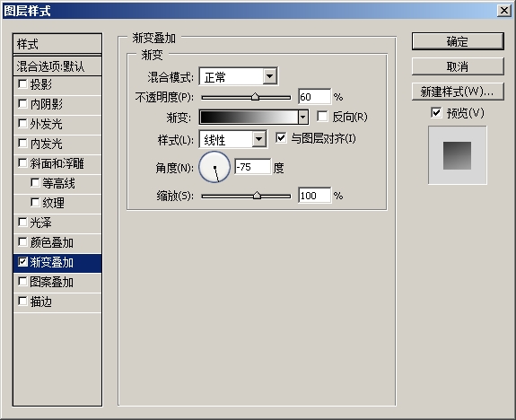Enable the 内阴影 checkbox
516x420 pixels.
22,104
